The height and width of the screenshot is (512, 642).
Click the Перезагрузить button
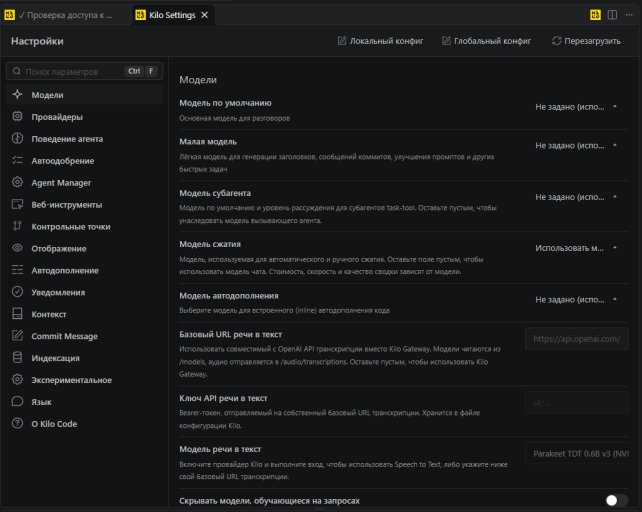pyautogui.click(x=586, y=41)
